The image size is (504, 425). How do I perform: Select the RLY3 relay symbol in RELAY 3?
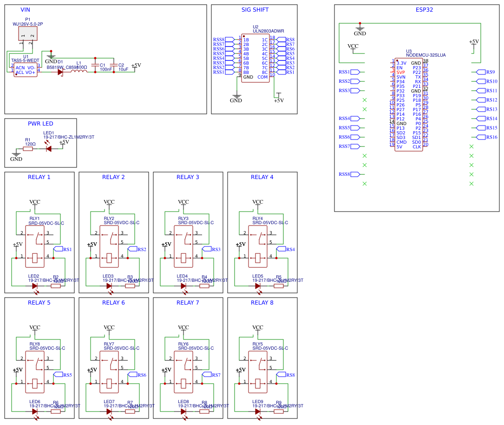click(x=183, y=246)
